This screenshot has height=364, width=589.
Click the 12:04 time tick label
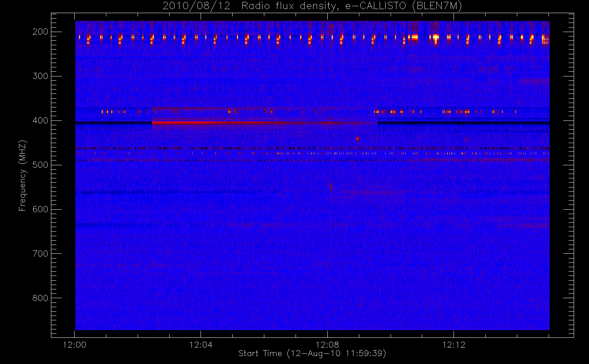click(201, 345)
